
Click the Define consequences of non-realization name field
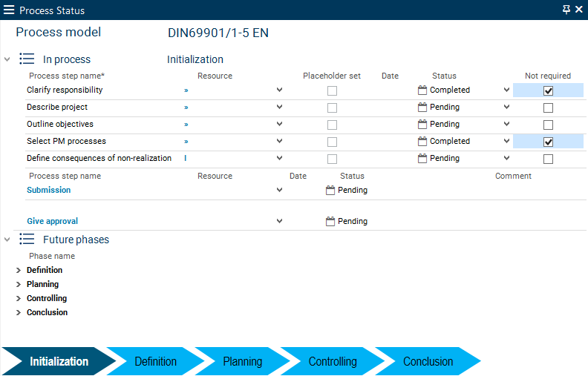(x=99, y=158)
